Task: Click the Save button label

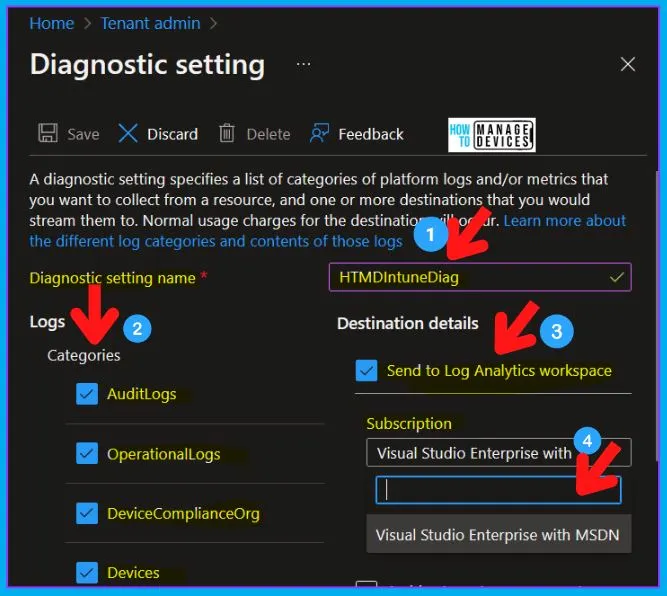Action: click(x=83, y=134)
